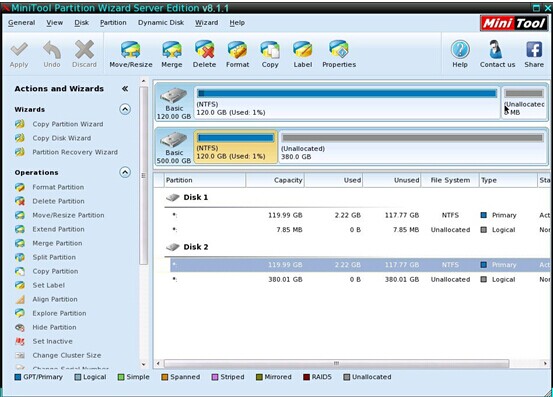Click the Striped purple legend swatch

click(215, 377)
